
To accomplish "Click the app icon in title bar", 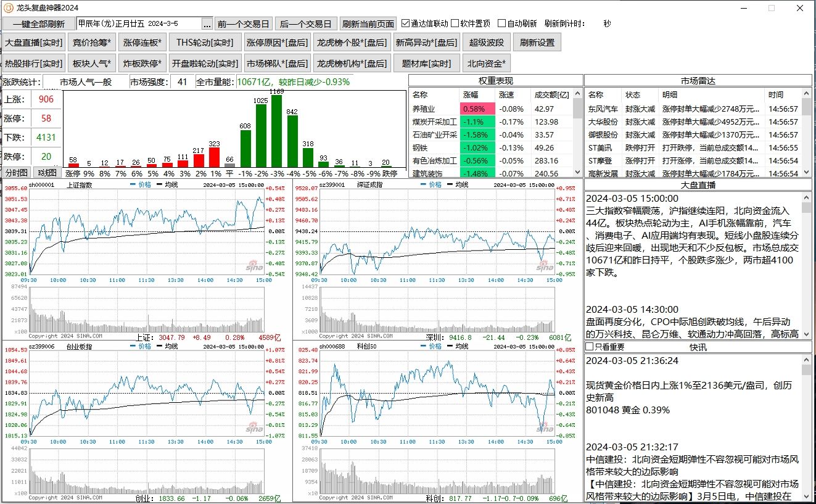I will tap(9, 8).
